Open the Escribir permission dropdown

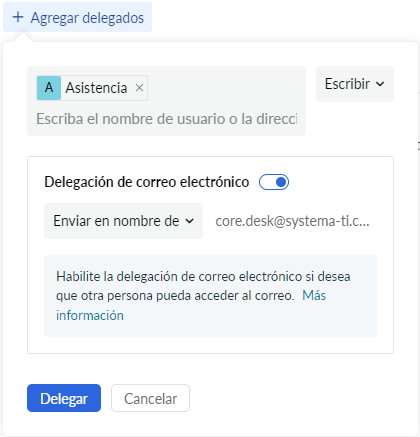click(355, 84)
